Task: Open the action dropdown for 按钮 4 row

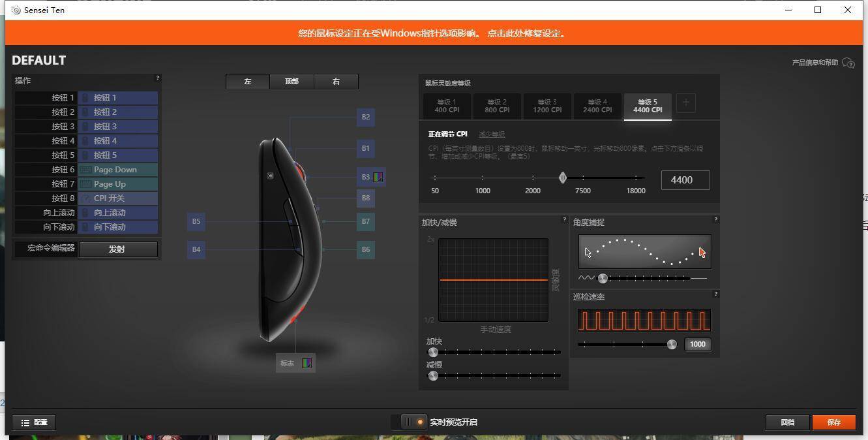Action: tap(118, 140)
